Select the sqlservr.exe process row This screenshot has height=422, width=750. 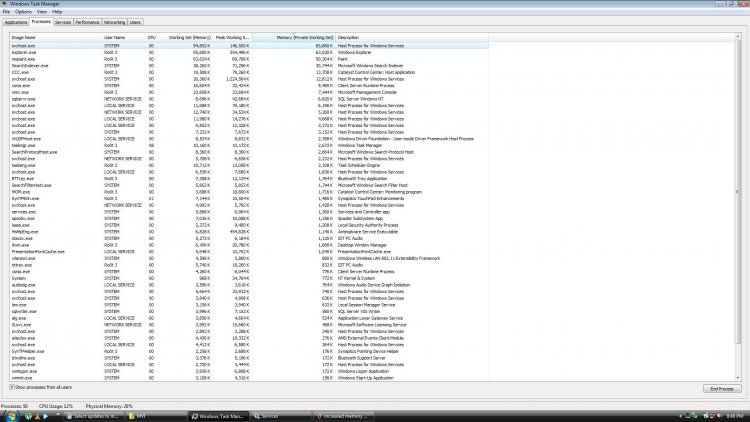click(249, 99)
